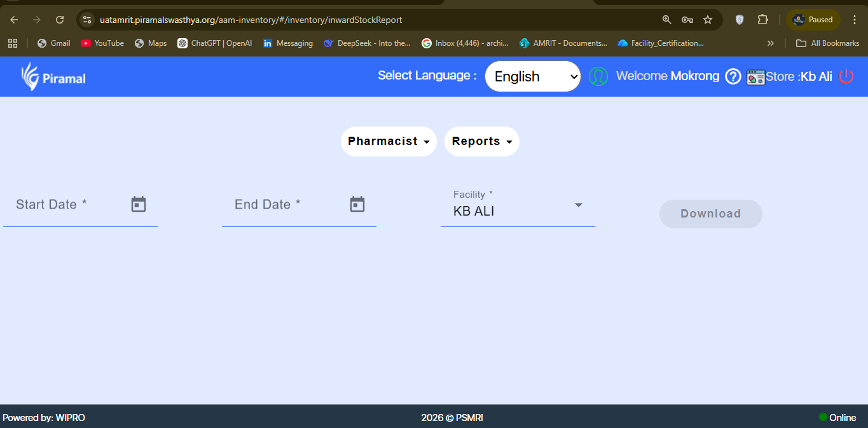Click the Store facility icon in header
Screen dimensions: 868x428
755,77
